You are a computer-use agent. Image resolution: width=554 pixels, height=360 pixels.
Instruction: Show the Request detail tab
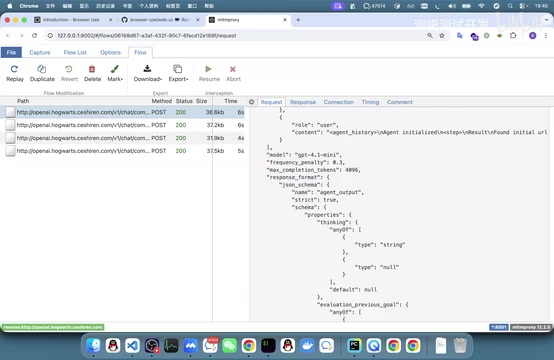point(271,102)
